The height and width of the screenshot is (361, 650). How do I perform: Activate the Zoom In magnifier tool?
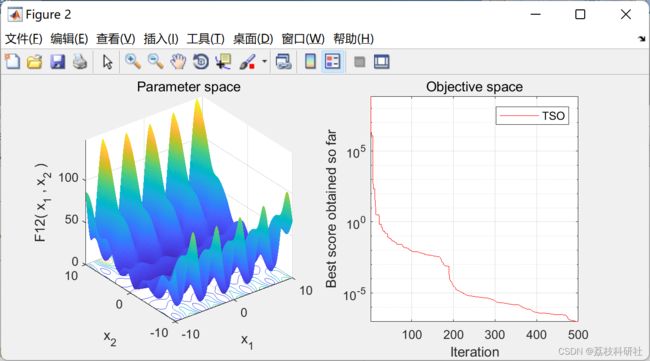133,62
